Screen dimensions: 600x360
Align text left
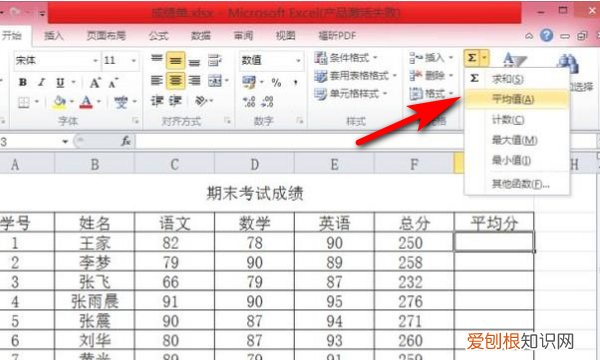pyautogui.click(x=157, y=81)
